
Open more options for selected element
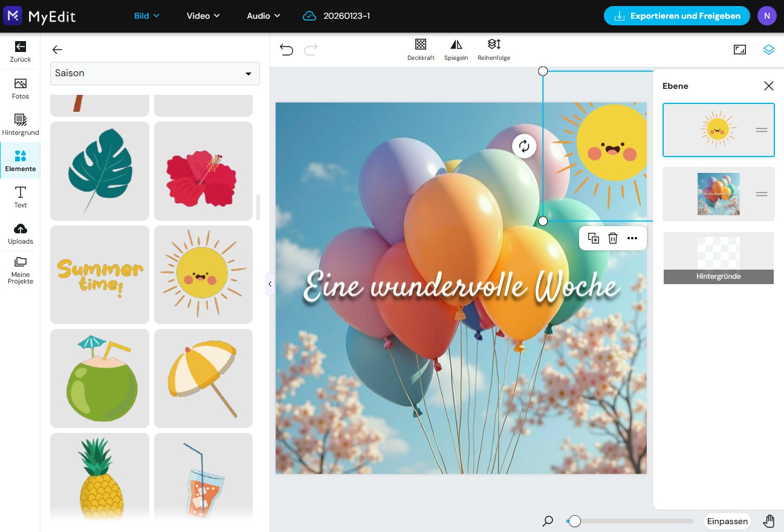click(632, 238)
